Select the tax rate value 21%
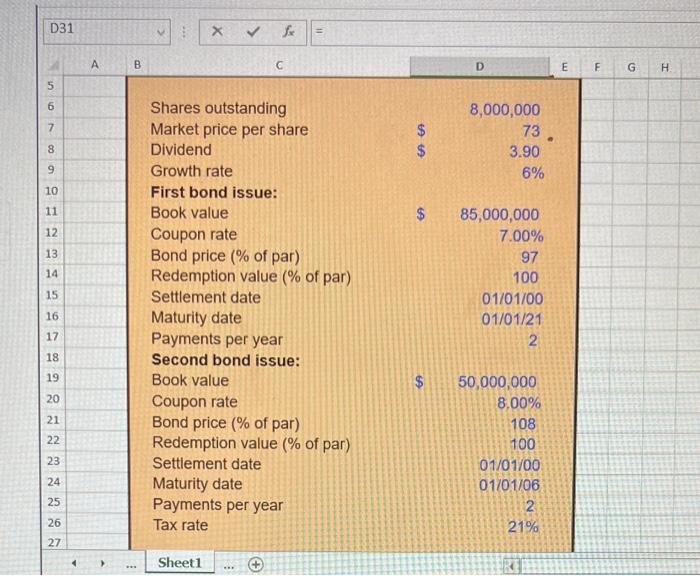Viewport: 700px width, 576px height. [523, 527]
